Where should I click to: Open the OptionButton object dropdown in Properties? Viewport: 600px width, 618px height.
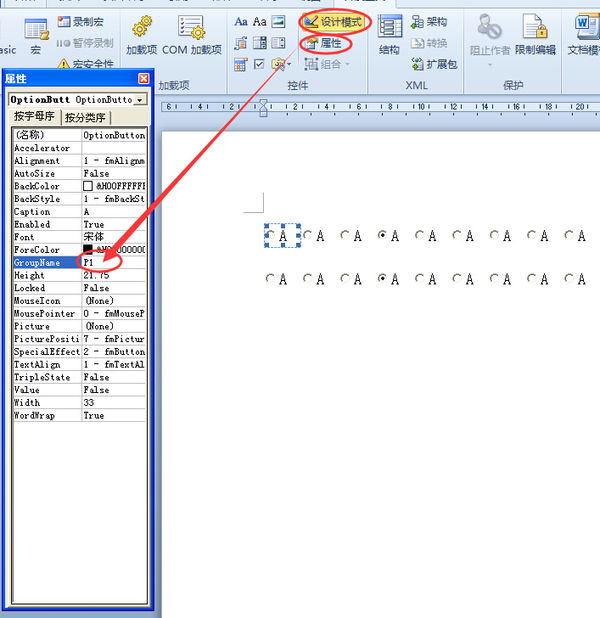[140, 100]
